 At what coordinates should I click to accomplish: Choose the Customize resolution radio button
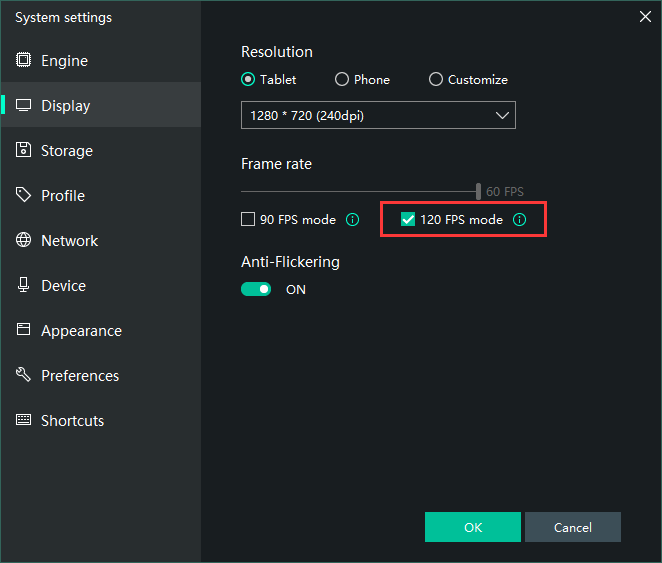(435, 80)
